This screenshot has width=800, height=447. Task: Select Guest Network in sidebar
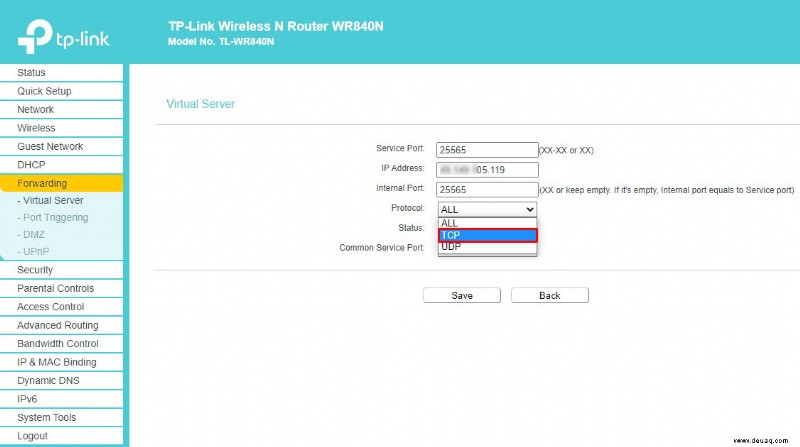pyautogui.click(x=61, y=146)
